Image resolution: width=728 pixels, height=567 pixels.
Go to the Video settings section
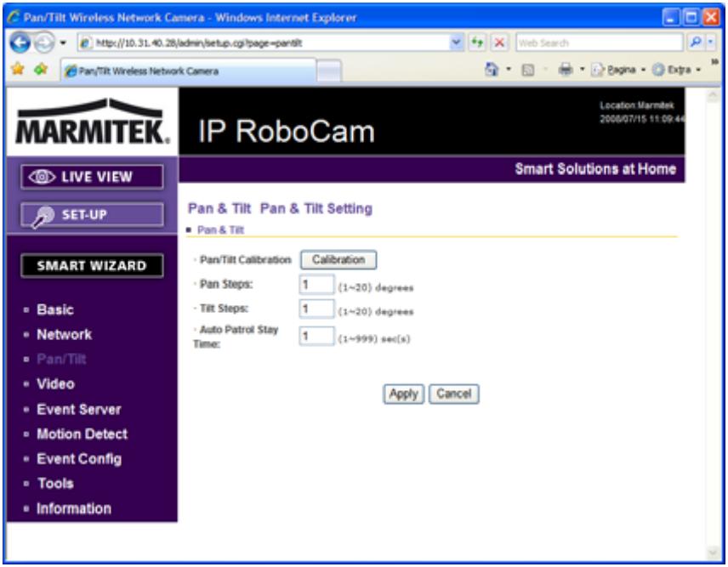point(55,384)
